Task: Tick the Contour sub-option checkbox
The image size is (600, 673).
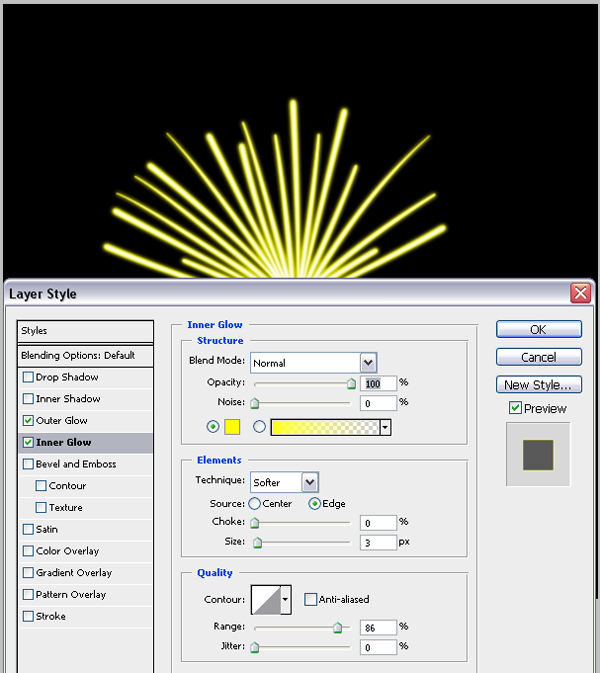Action: pos(41,485)
